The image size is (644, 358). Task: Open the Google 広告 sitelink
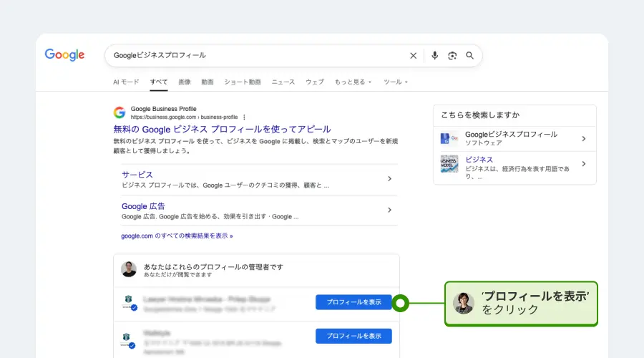coord(143,206)
